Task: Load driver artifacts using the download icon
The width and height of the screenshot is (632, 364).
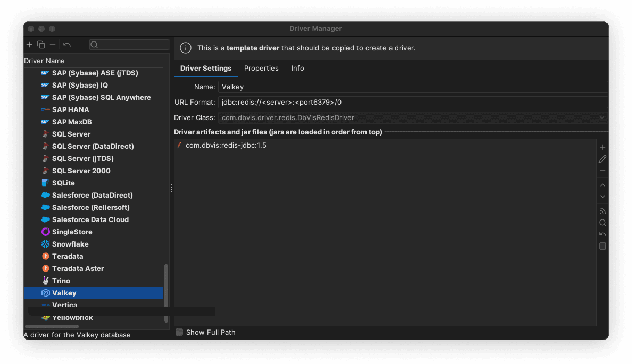Action: click(x=602, y=211)
